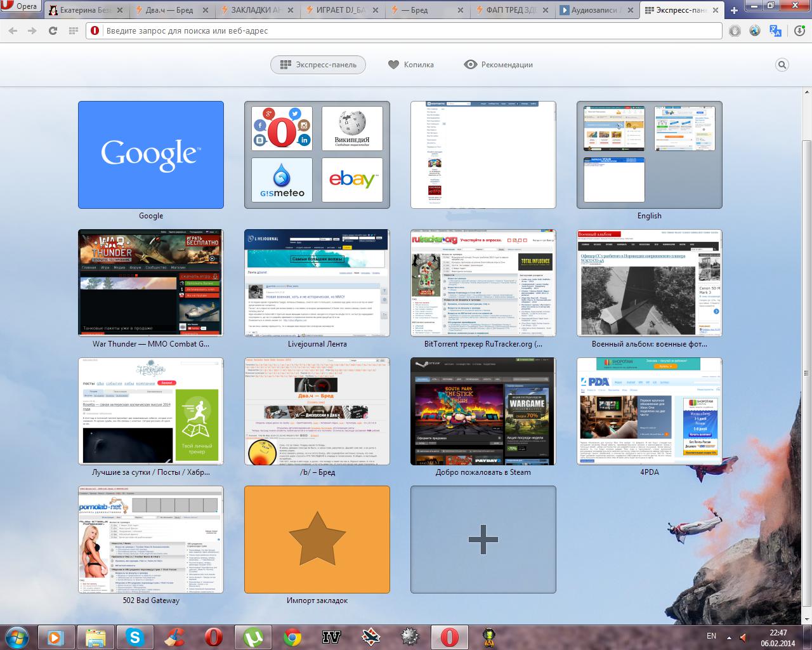Open the Копилка (Stash) section
Viewport: 812px width, 650px height.
[x=411, y=65]
